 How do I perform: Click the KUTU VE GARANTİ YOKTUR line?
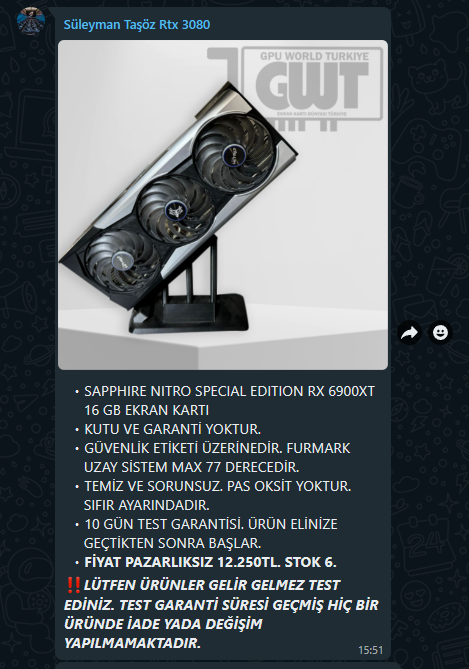[x=172, y=429]
